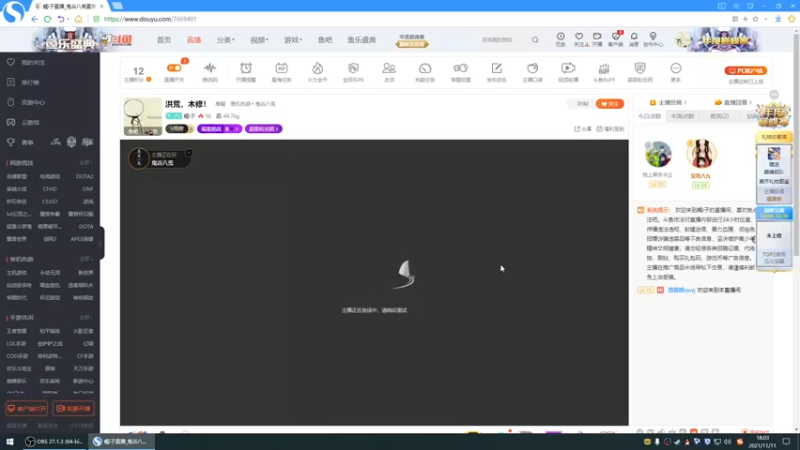Toggle the 直播开关 live switch
Viewport: 800px width, 450px height.
[174, 68]
